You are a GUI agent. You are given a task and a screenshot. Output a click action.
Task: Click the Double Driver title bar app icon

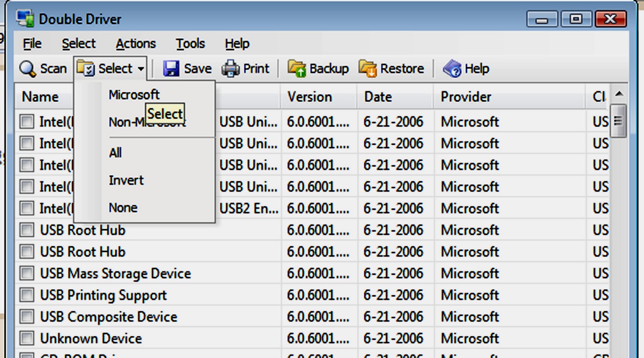25,19
